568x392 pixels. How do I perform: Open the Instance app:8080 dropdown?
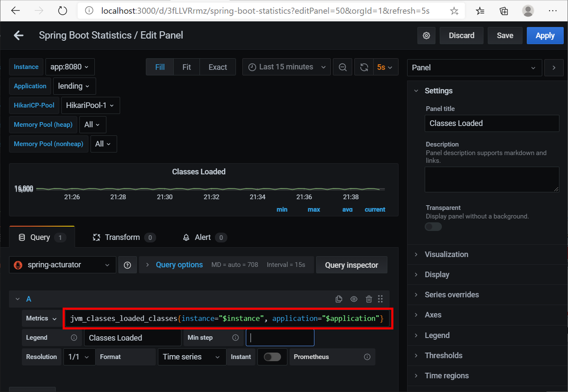pos(70,67)
